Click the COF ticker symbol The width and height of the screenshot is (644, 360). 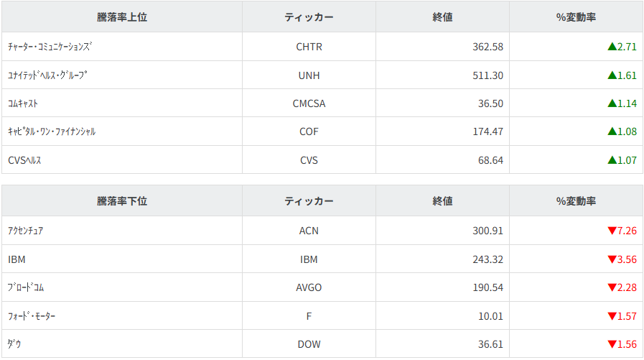[x=309, y=131]
